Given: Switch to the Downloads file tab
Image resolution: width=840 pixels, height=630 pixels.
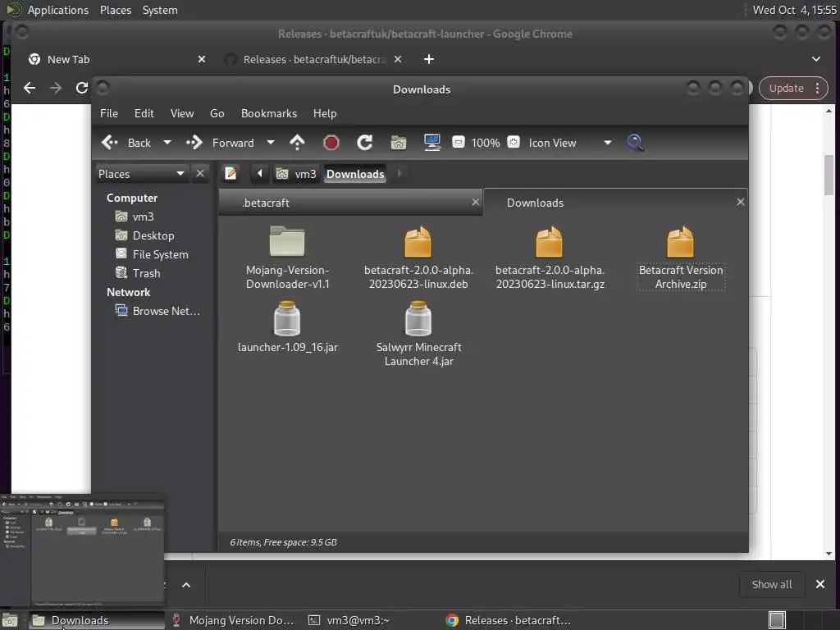Looking at the screenshot, I should pos(615,203).
